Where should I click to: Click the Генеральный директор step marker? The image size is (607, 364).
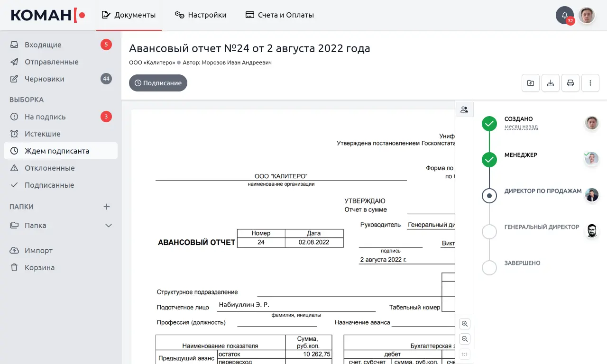(x=489, y=232)
